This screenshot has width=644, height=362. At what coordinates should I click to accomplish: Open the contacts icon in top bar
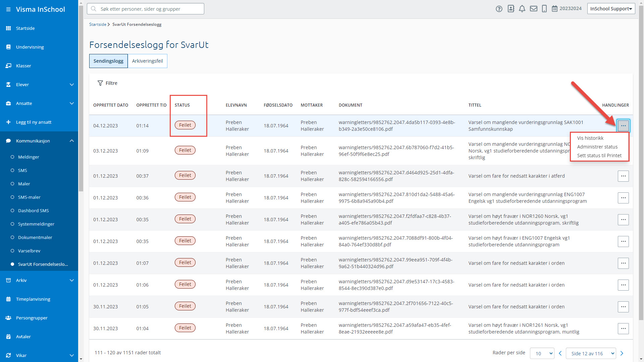(511, 9)
